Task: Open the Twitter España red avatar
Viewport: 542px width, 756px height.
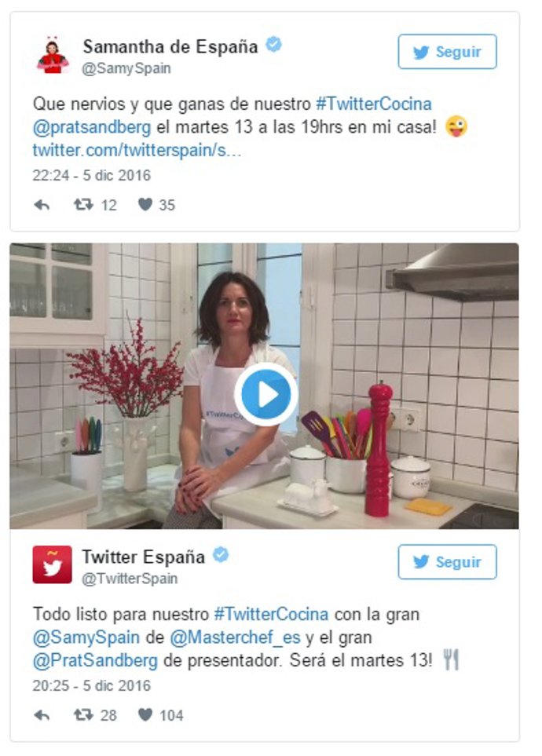Action: coord(52,564)
